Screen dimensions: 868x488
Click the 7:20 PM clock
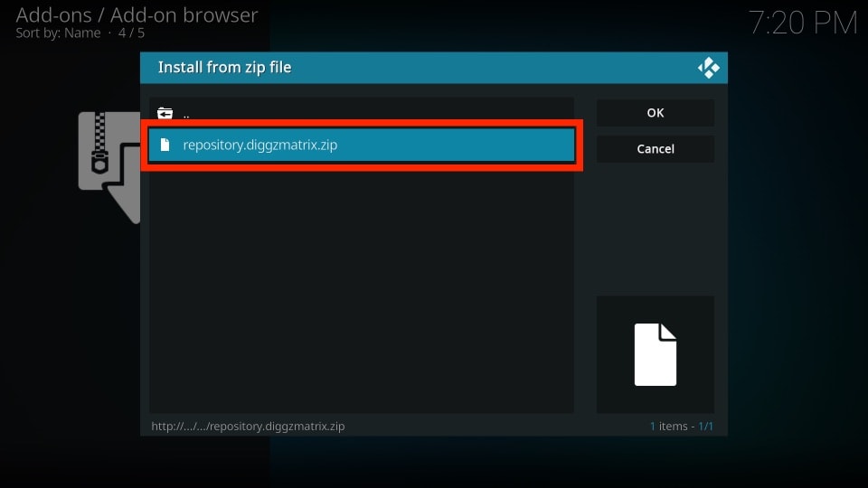coord(803,23)
